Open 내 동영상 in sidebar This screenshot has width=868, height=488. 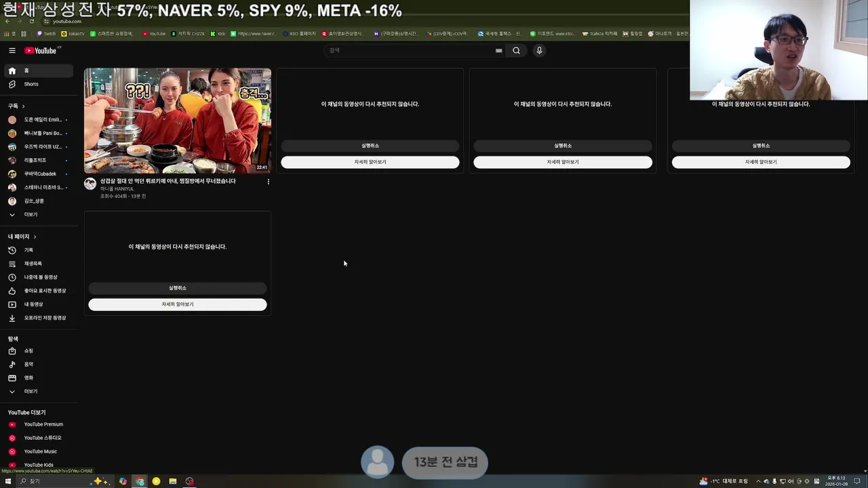pos(38,304)
